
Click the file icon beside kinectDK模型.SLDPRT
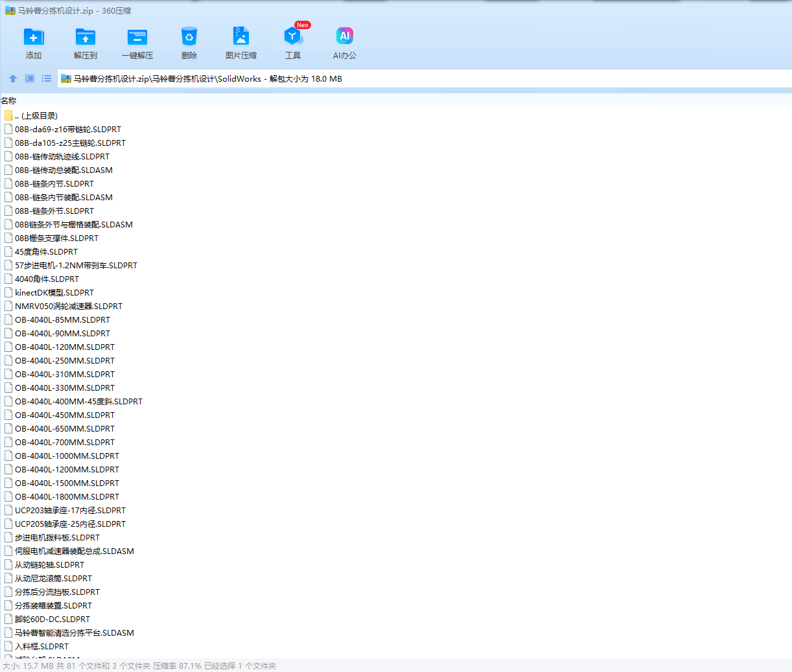coord(8,293)
